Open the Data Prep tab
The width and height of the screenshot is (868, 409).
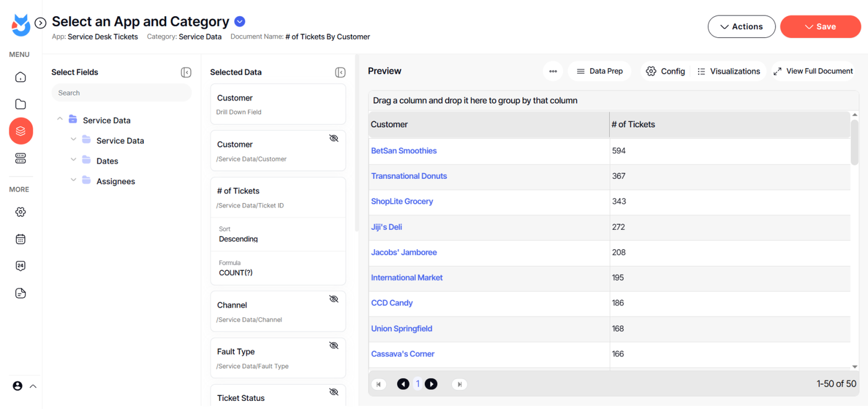pyautogui.click(x=600, y=71)
